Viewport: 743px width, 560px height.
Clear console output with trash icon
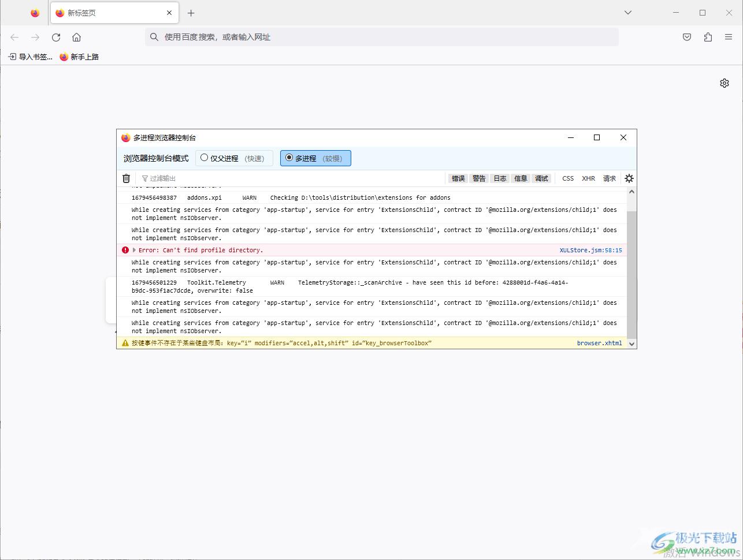click(x=127, y=178)
